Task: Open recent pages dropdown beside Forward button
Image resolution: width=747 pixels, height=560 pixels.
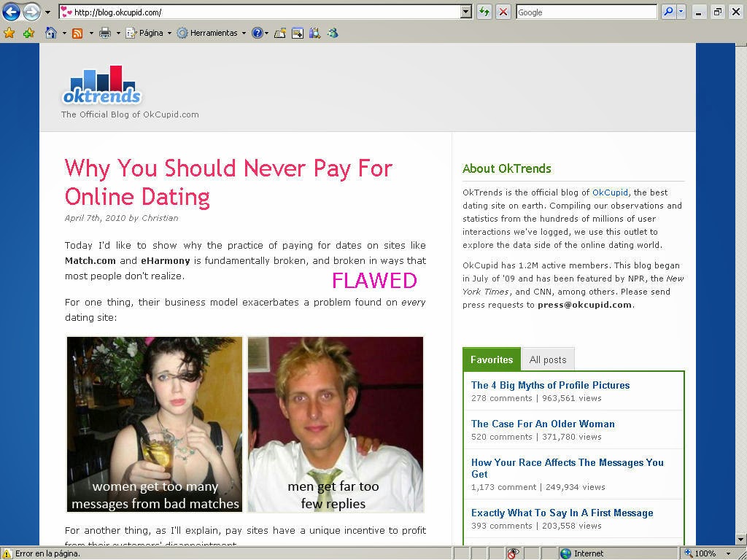Action: (47, 12)
